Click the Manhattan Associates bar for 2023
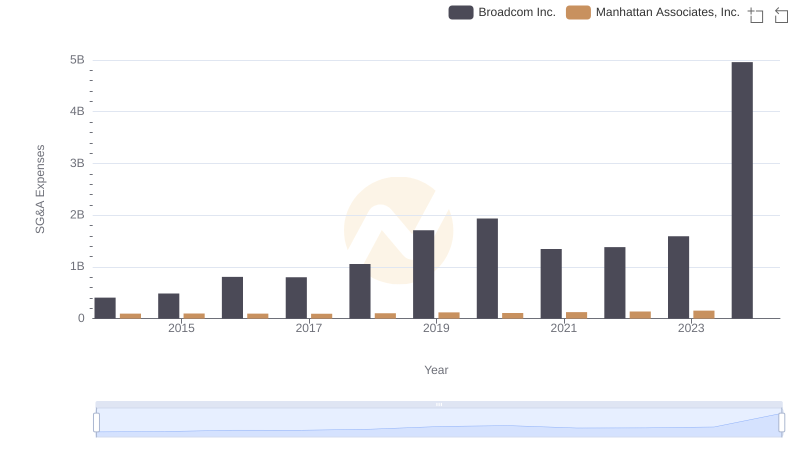The width and height of the screenshot is (800, 461). [x=704, y=314]
